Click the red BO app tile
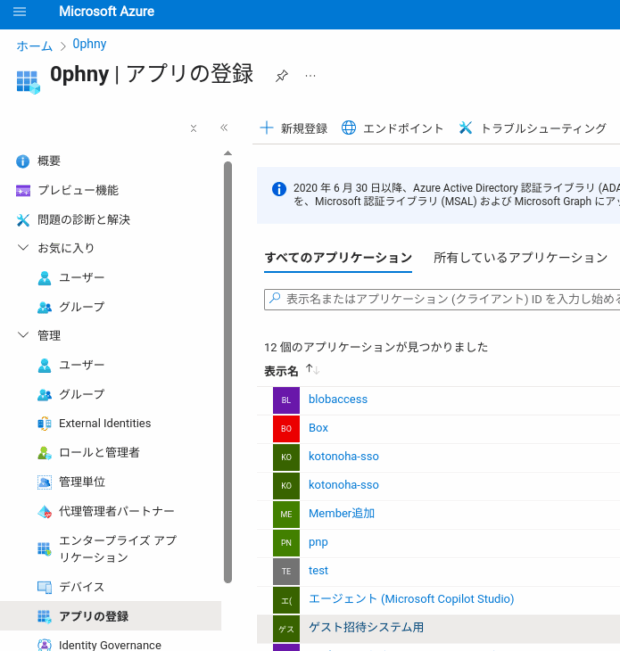 [286, 429]
